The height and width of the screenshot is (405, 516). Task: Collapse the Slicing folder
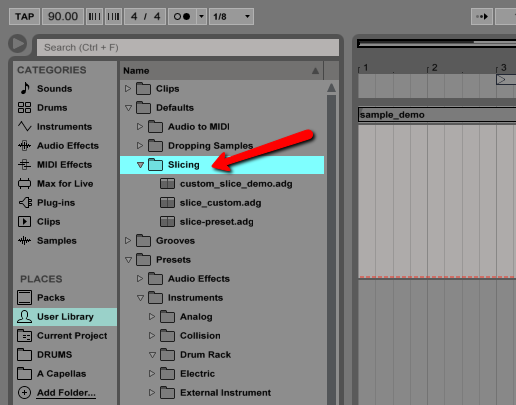tap(140, 165)
